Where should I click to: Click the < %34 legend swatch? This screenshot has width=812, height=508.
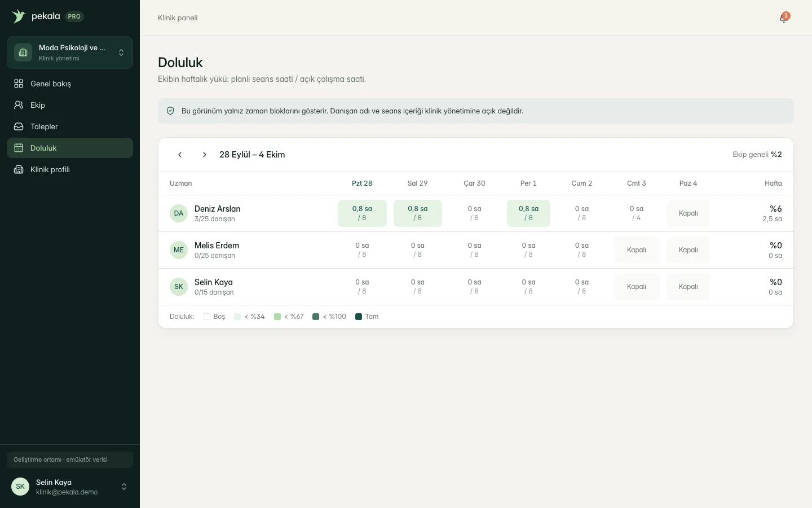click(x=237, y=317)
